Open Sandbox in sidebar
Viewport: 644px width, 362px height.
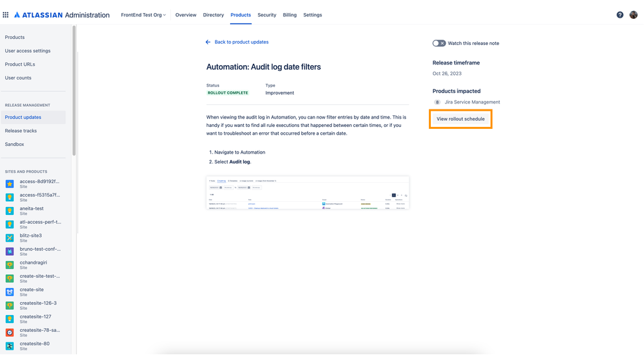14,145
